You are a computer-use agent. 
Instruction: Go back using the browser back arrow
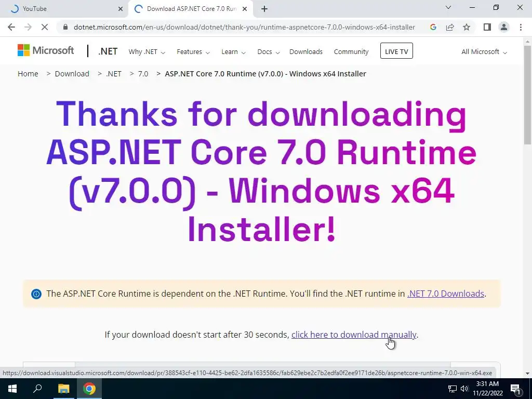[x=11, y=27]
